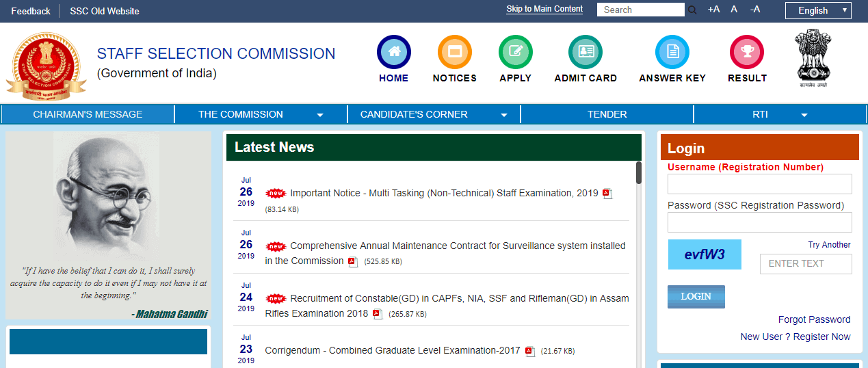Click the Apply pencil icon

515,52
